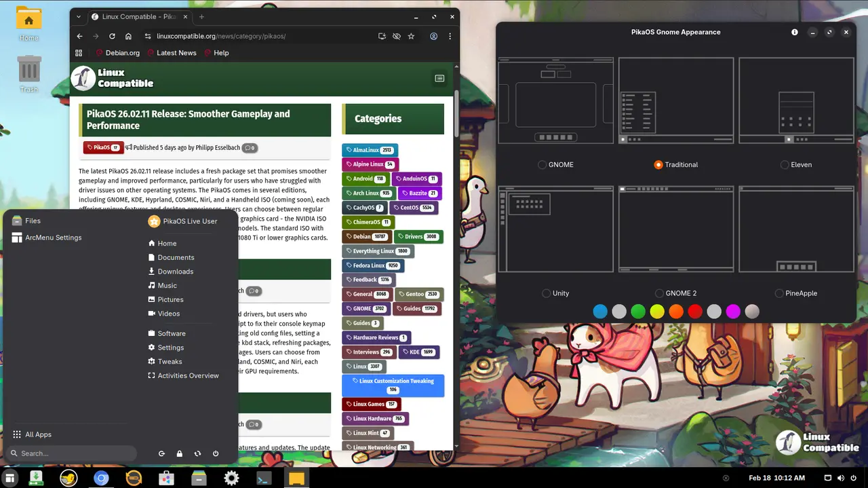Open the website's sidebar menu icon
The image size is (868, 488).
[x=439, y=79]
